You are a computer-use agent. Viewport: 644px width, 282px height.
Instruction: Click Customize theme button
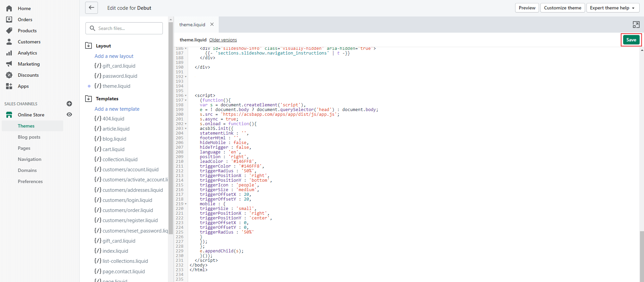point(563,8)
